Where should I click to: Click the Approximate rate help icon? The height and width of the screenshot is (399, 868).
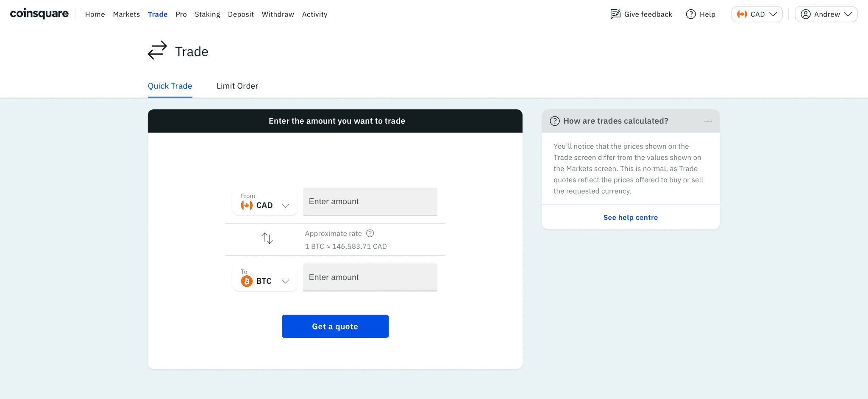(370, 233)
